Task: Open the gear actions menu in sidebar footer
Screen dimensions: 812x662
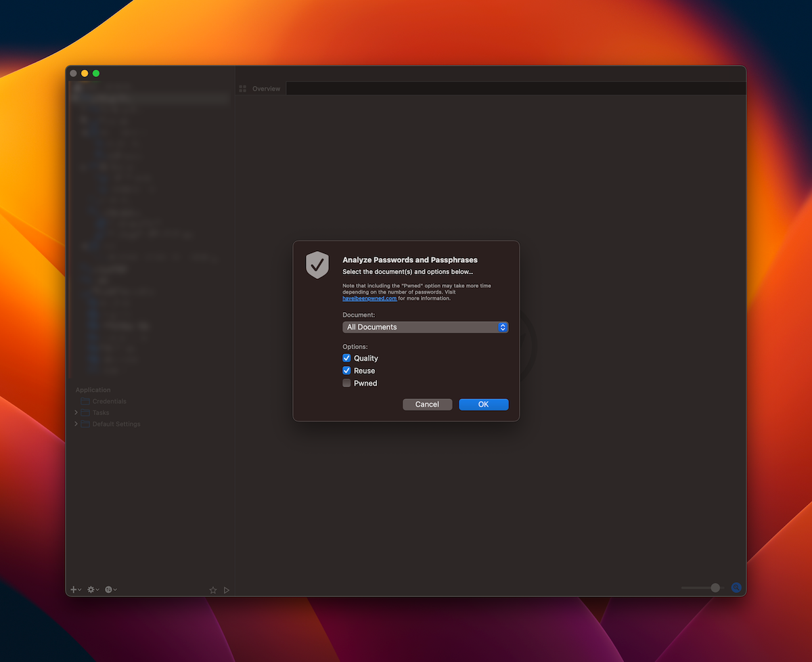Action: tap(93, 590)
